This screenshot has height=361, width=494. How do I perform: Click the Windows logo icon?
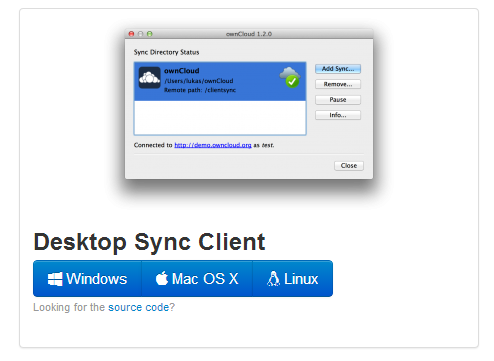55,279
